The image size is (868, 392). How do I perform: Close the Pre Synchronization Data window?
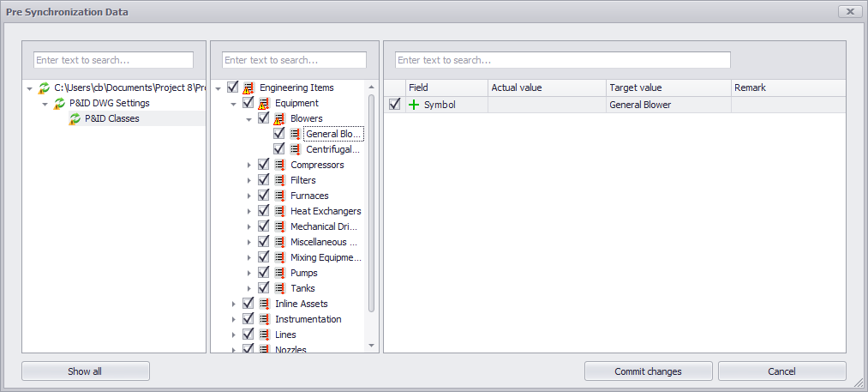(x=850, y=11)
